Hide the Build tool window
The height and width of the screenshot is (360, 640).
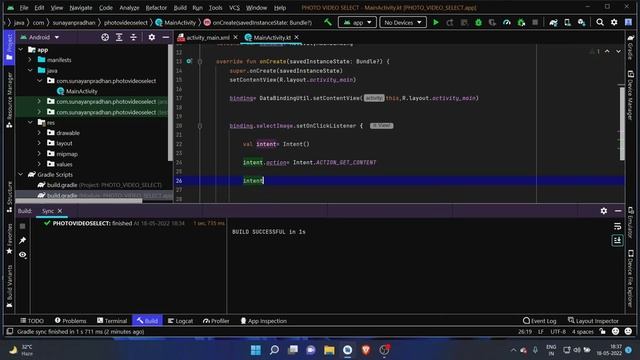[618, 211]
